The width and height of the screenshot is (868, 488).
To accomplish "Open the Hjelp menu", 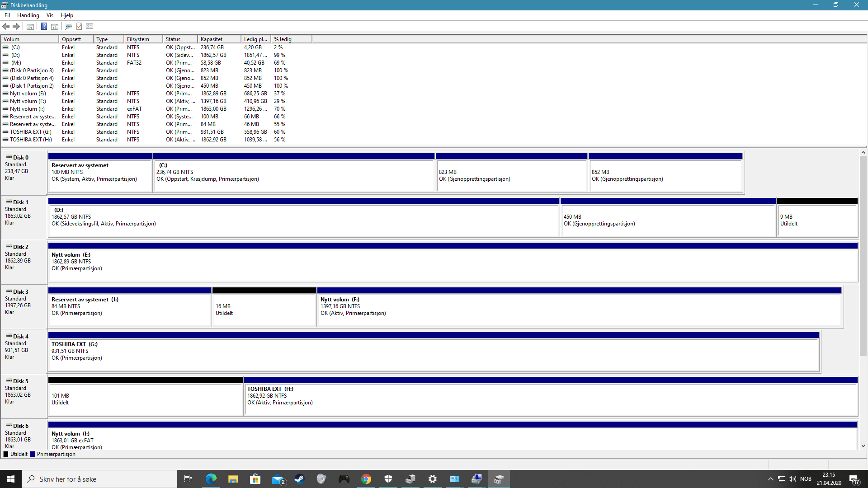I will click(66, 15).
